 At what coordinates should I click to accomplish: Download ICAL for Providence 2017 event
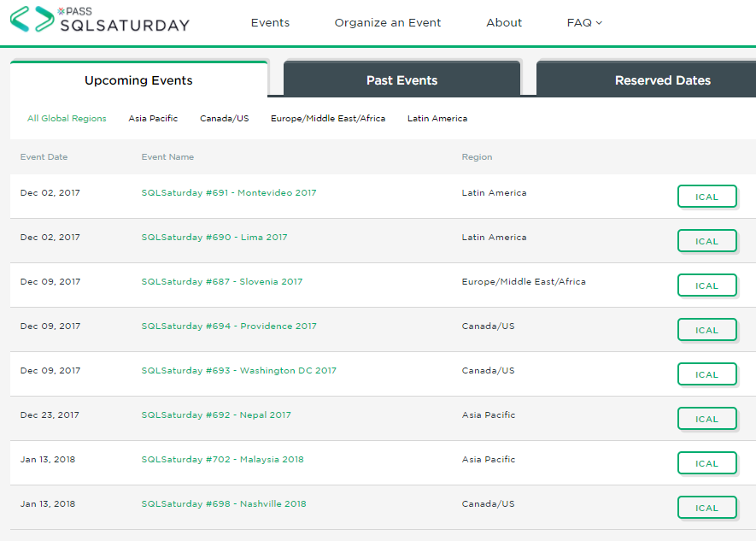coord(706,329)
